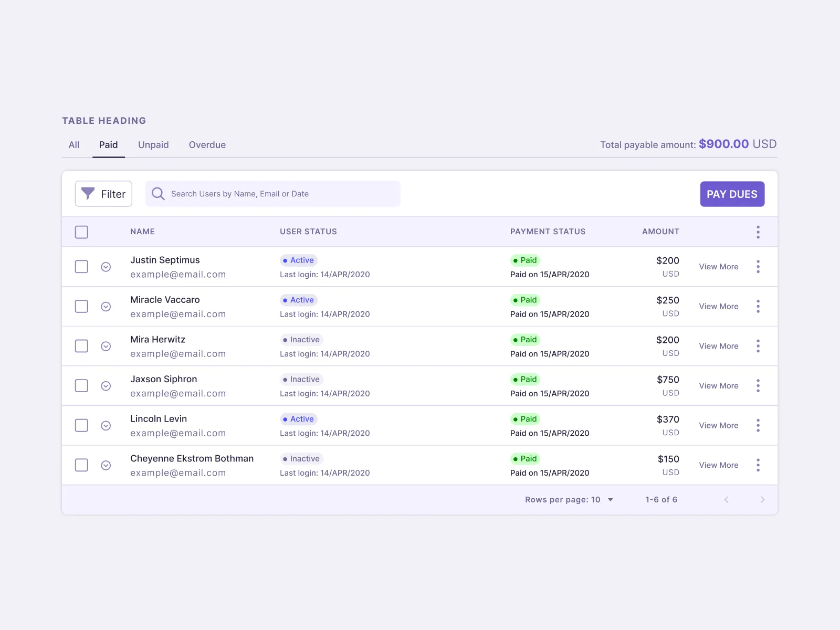This screenshot has width=840, height=630.
Task: Check the select-all checkbox in the header
Action: pyautogui.click(x=81, y=232)
